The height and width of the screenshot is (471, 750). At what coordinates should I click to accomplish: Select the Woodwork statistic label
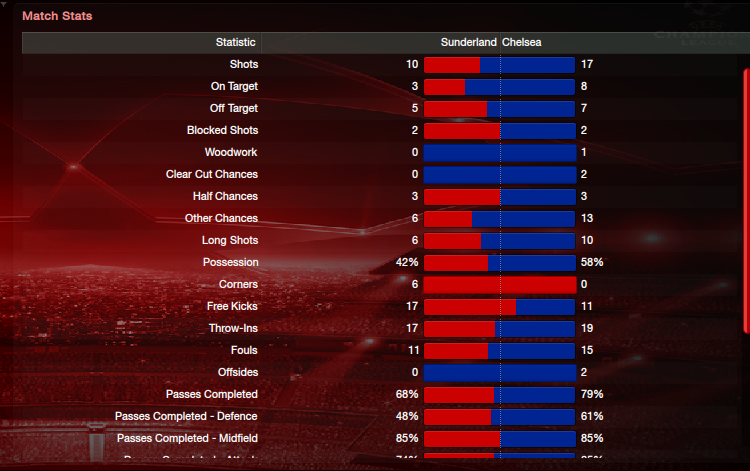[231, 153]
